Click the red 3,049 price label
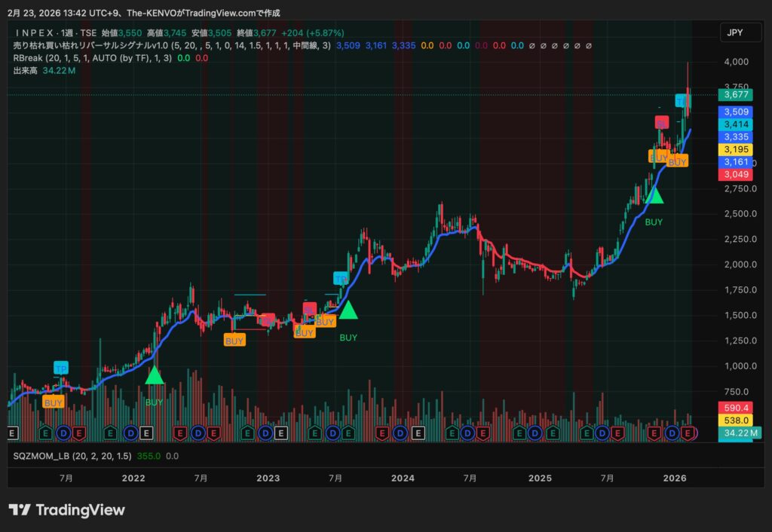772x532 pixels. [x=735, y=175]
